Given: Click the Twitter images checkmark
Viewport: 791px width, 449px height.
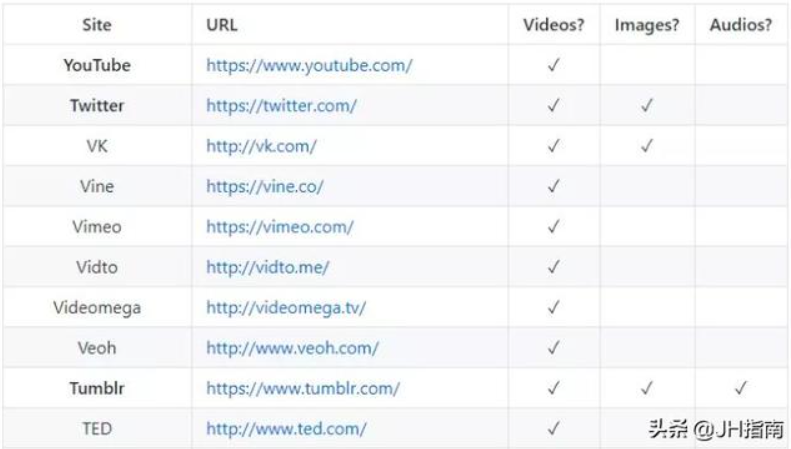Looking at the screenshot, I should point(647,105).
